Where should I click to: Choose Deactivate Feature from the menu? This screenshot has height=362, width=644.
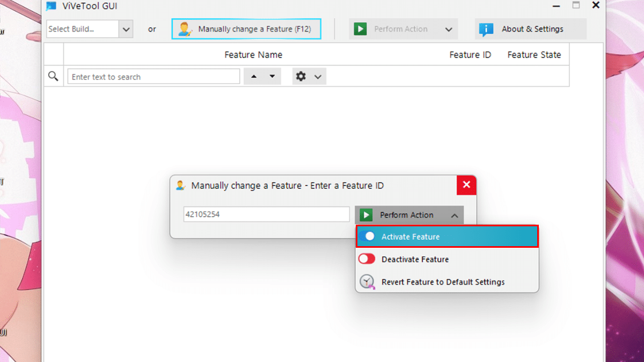tap(415, 260)
